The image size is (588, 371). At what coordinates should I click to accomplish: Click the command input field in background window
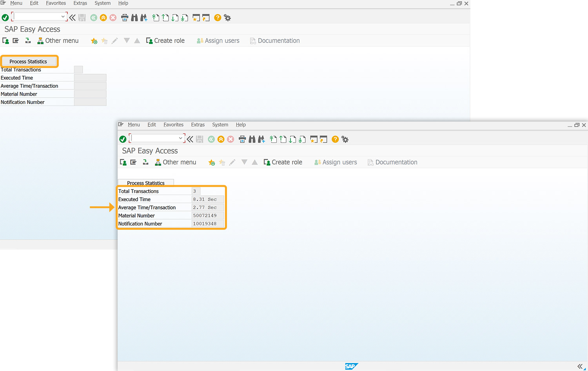[x=39, y=16]
